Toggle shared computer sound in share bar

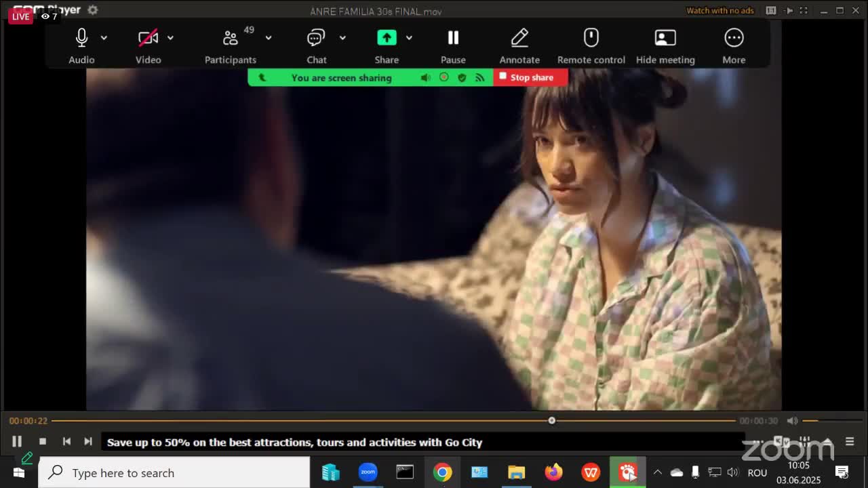click(x=425, y=78)
